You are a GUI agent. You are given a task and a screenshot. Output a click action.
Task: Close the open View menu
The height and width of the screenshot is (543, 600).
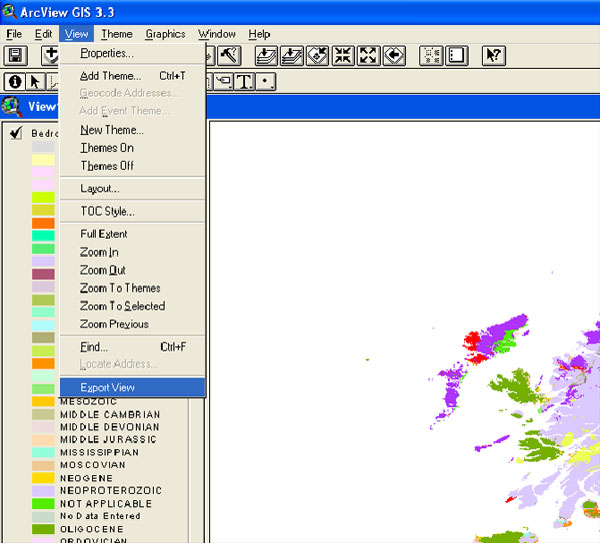point(76,34)
